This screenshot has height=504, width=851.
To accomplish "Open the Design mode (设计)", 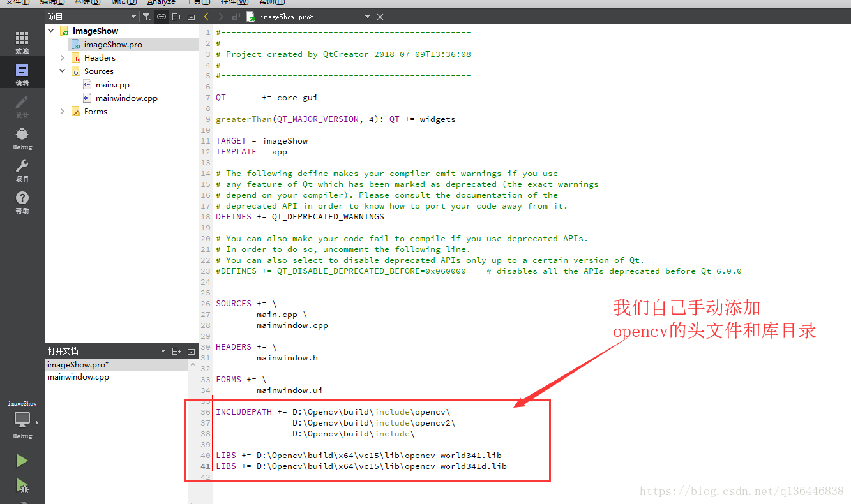I will tap(22, 106).
